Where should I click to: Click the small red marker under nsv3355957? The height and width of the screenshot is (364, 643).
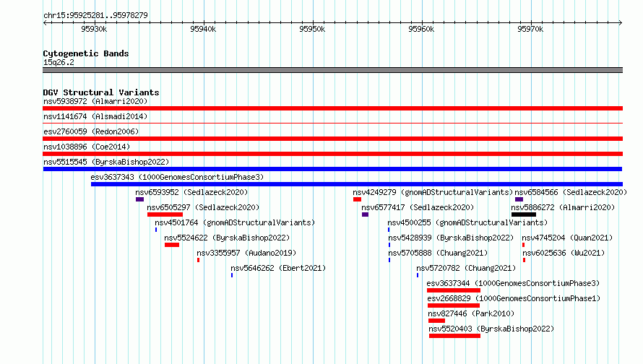[x=199, y=260]
